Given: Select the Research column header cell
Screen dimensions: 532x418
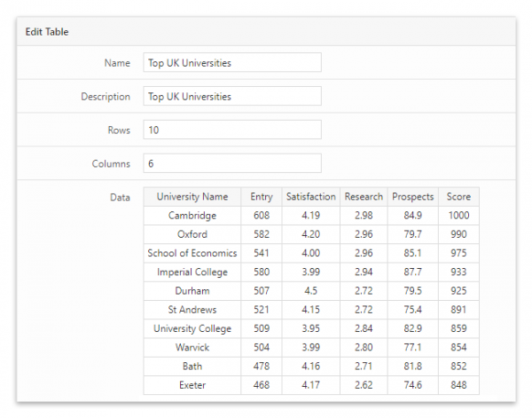Looking at the screenshot, I should pyautogui.click(x=364, y=197).
